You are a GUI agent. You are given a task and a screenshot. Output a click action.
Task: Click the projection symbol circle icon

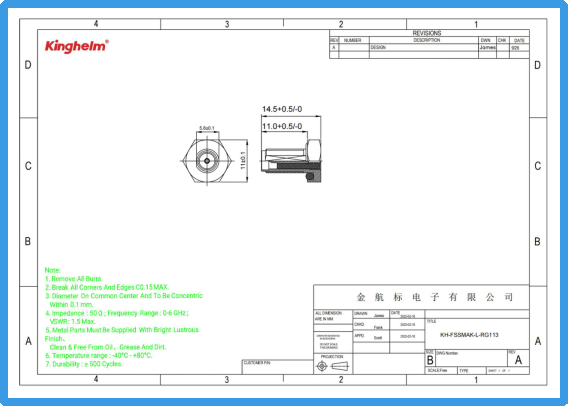(x=322, y=366)
